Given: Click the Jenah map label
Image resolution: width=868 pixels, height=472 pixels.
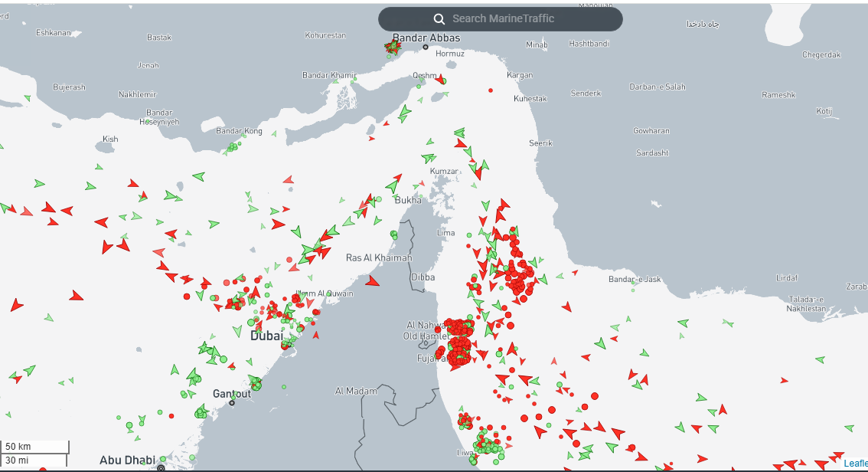Looking at the screenshot, I should tap(148, 65).
